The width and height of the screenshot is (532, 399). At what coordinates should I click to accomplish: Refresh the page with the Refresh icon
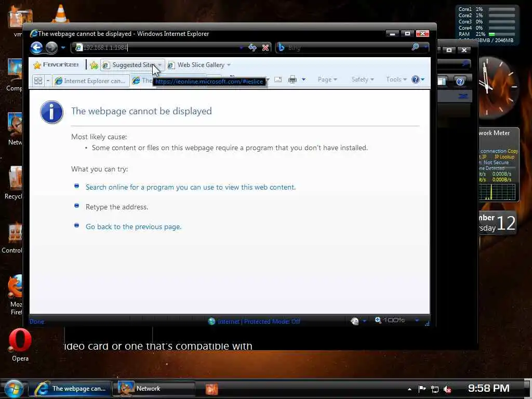(252, 47)
